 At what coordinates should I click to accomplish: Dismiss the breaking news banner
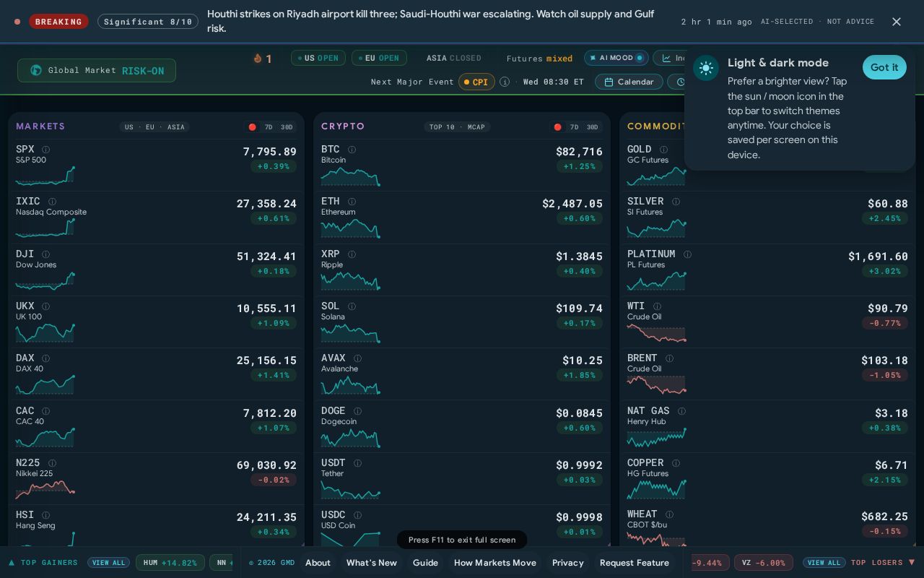(897, 22)
